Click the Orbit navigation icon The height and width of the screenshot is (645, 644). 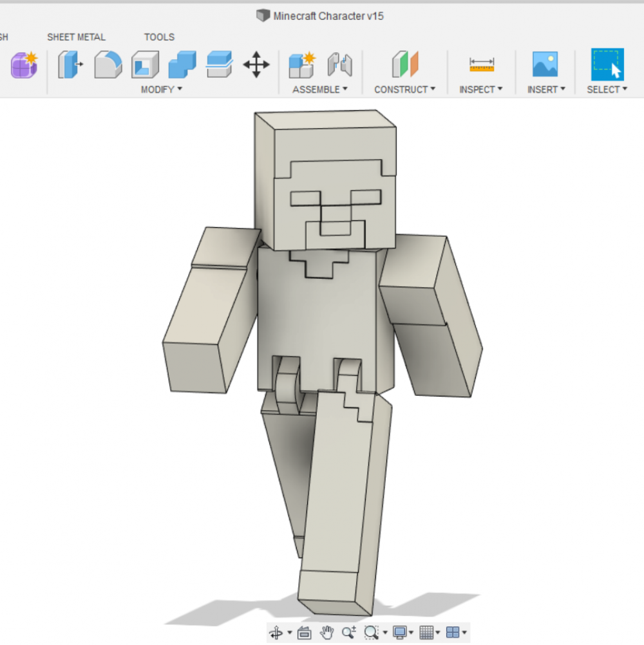[276, 632]
